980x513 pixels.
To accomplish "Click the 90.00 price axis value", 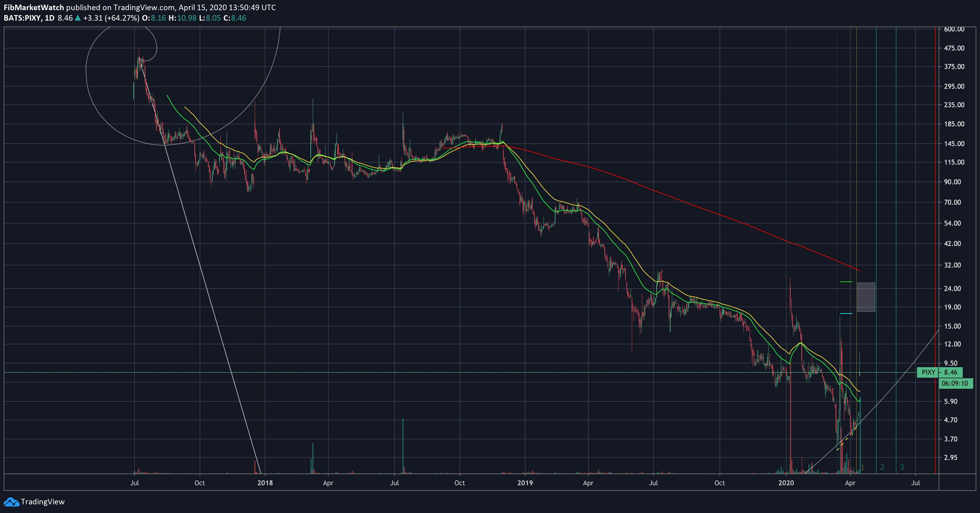I will [952, 183].
